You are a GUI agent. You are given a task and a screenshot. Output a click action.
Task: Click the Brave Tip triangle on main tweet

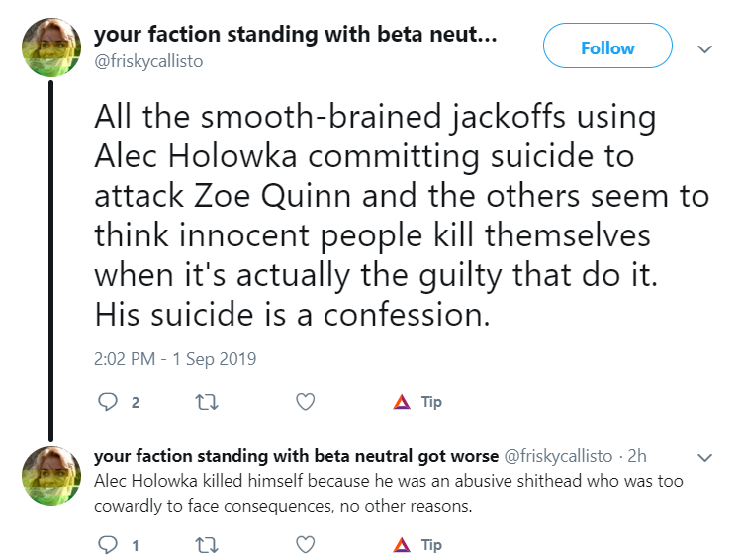point(402,402)
